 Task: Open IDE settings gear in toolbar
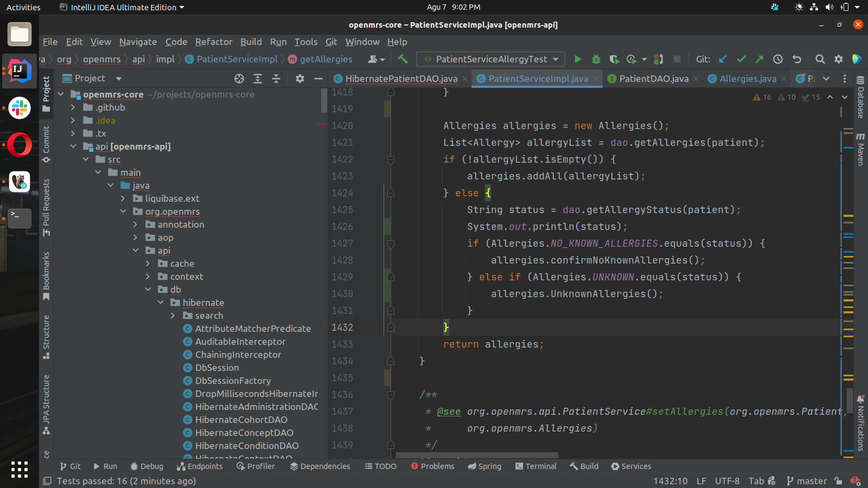point(839,59)
